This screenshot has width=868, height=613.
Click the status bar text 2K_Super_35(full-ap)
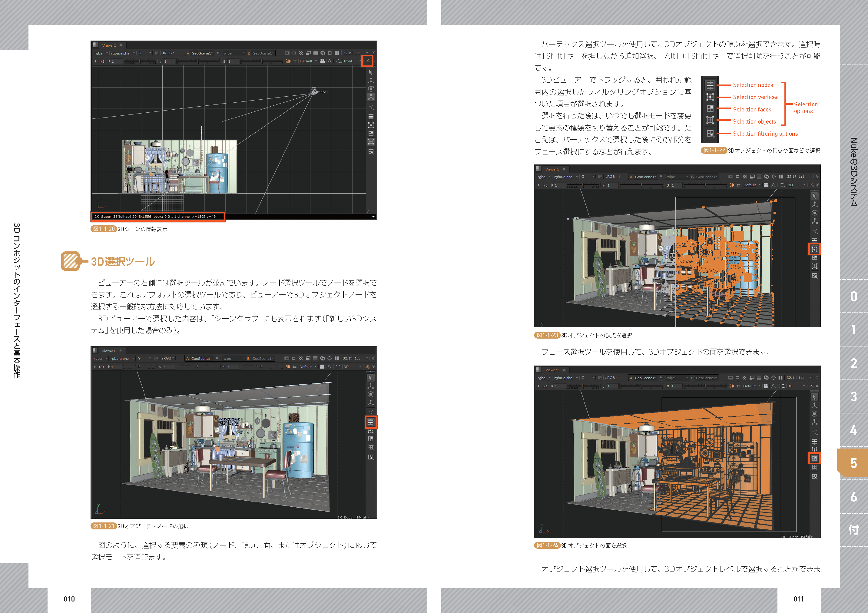(x=113, y=217)
